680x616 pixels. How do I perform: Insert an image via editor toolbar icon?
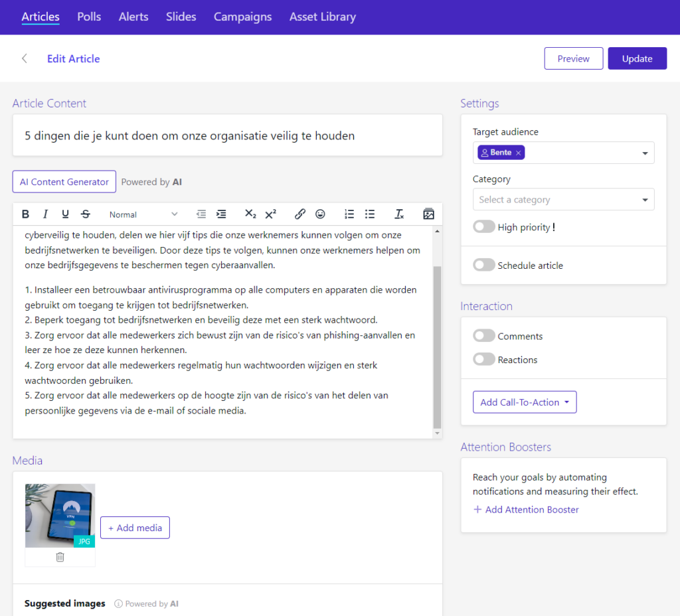(x=428, y=214)
